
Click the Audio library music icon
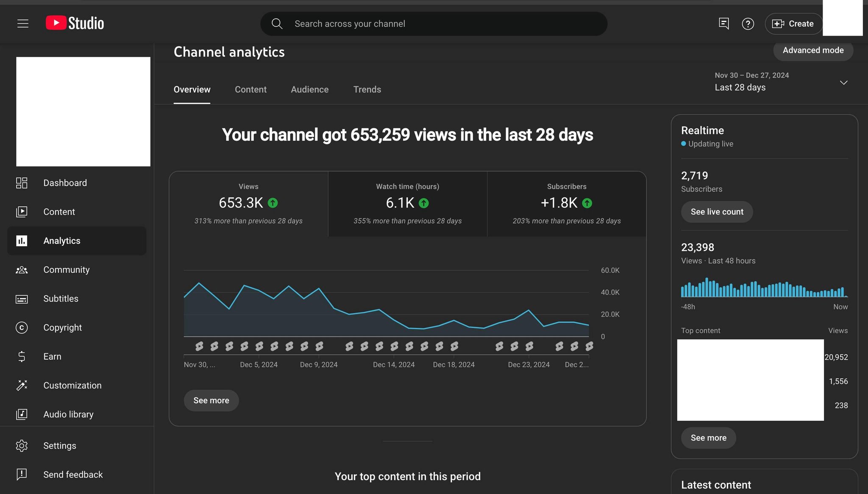[22, 414]
